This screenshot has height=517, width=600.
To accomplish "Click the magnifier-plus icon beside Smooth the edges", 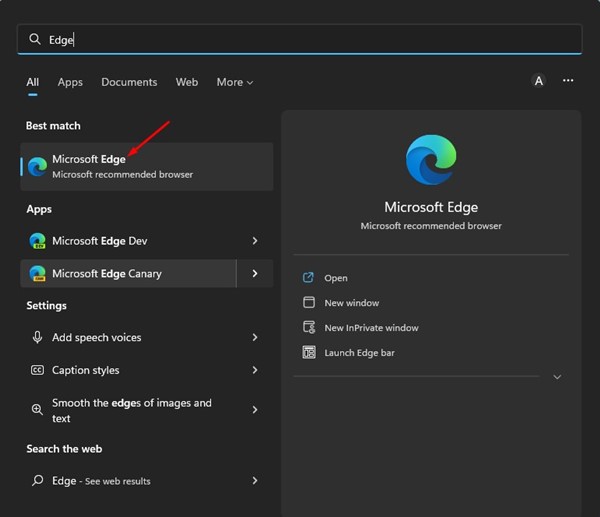I will [37, 409].
